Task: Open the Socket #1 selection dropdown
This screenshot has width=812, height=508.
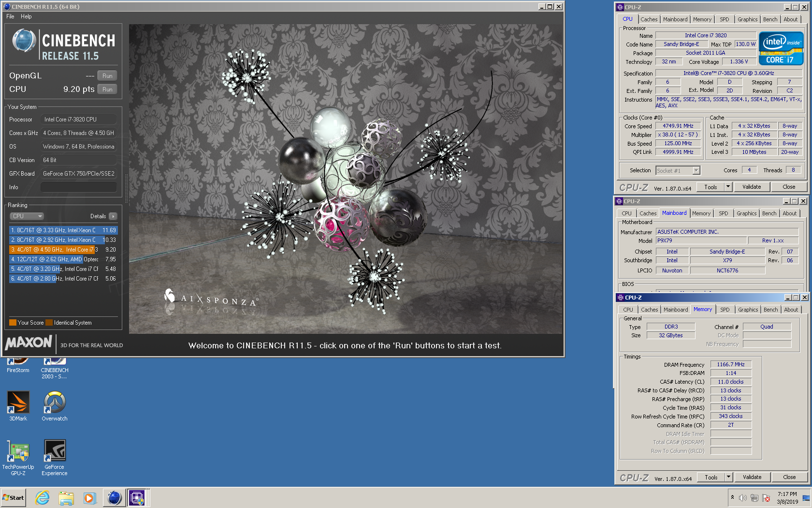Action: [678, 171]
